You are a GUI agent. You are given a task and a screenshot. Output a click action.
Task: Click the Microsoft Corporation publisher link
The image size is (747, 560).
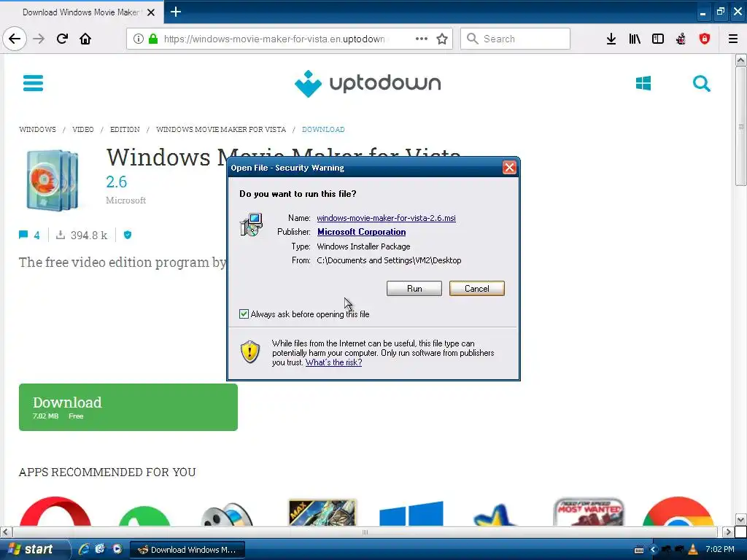362,232
